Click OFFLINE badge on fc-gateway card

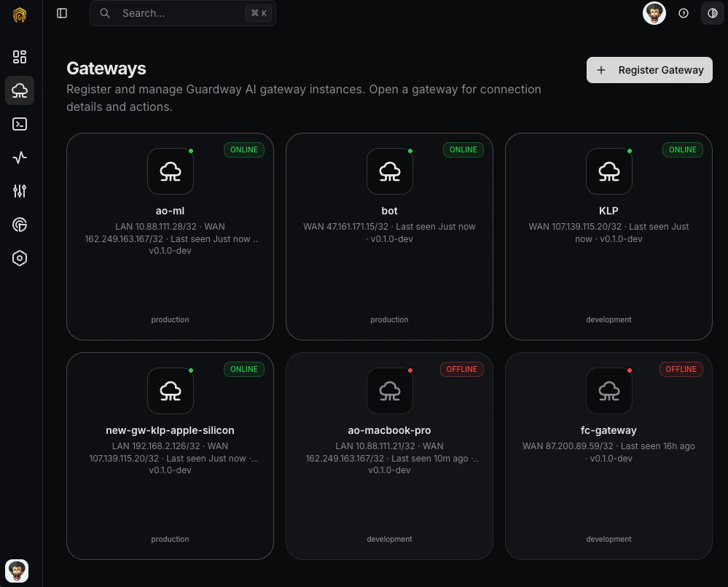(681, 369)
